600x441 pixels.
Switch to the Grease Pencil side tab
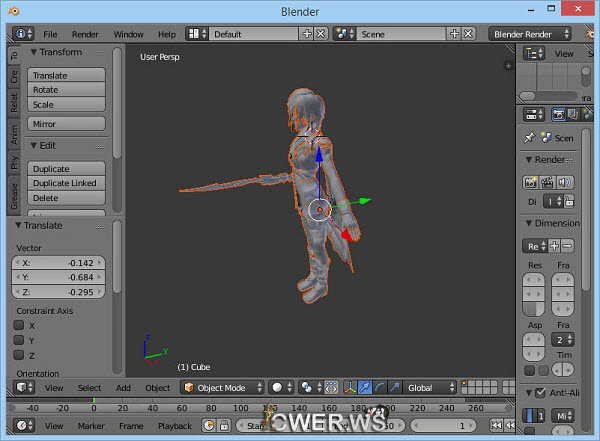click(14, 196)
